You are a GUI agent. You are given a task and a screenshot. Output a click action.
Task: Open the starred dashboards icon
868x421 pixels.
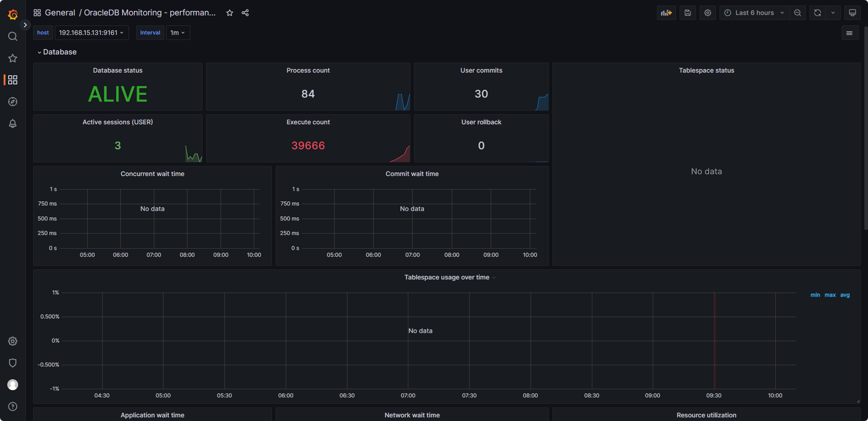pyautogui.click(x=13, y=58)
